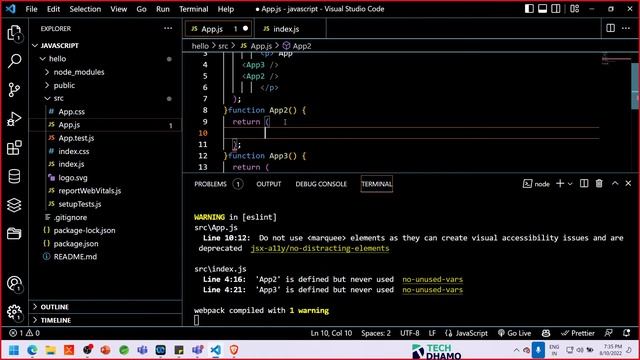Open the Terminal menu
The height and width of the screenshot is (360, 640).
click(193, 9)
